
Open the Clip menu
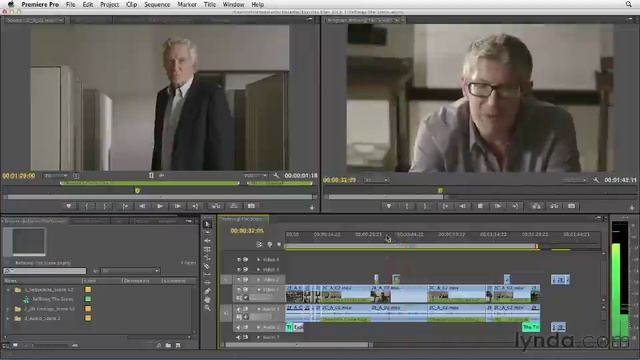click(x=132, y=4)
